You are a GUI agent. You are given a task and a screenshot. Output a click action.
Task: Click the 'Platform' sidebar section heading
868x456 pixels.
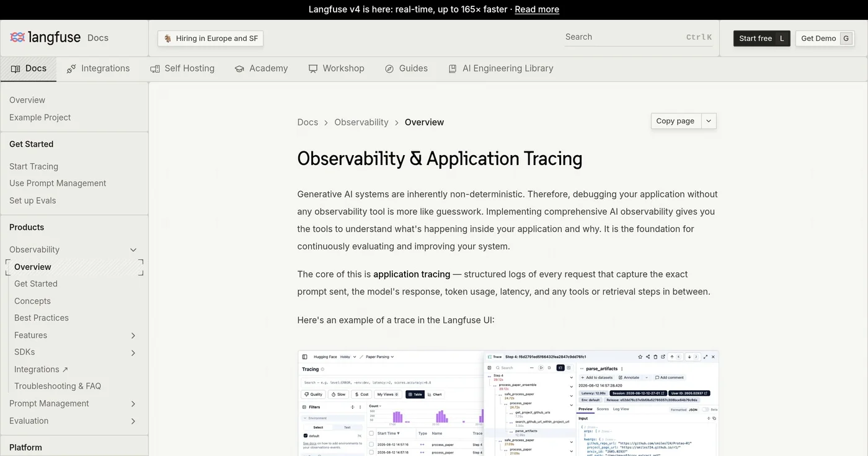coord(25,447)
